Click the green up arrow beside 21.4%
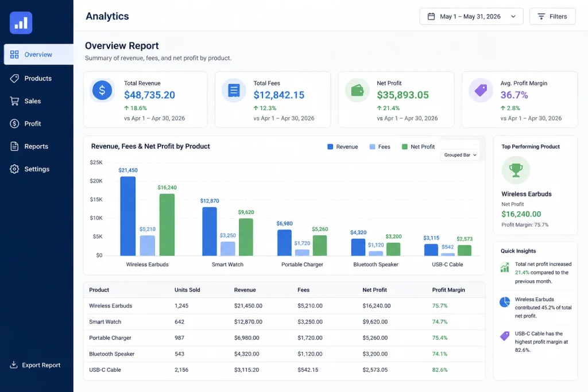The image size is (588, 392). click(x=379, y=108)
